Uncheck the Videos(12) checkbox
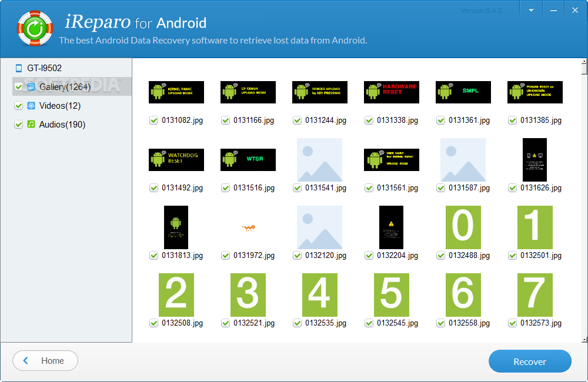Screen dimensions: 588x382 (18, 106)
